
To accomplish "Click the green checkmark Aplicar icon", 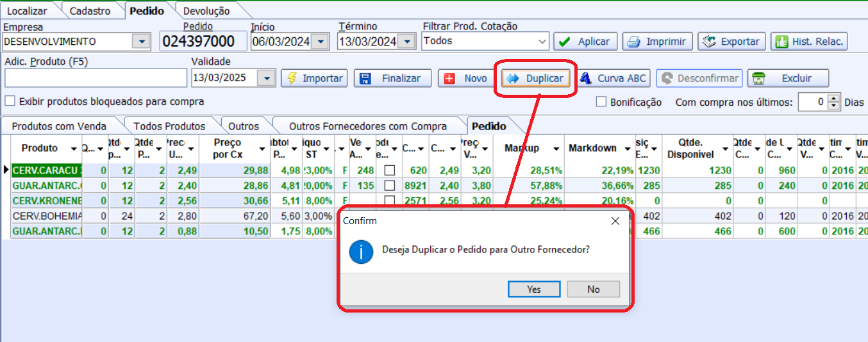I will pyautogui.click(x=564, y=42).
